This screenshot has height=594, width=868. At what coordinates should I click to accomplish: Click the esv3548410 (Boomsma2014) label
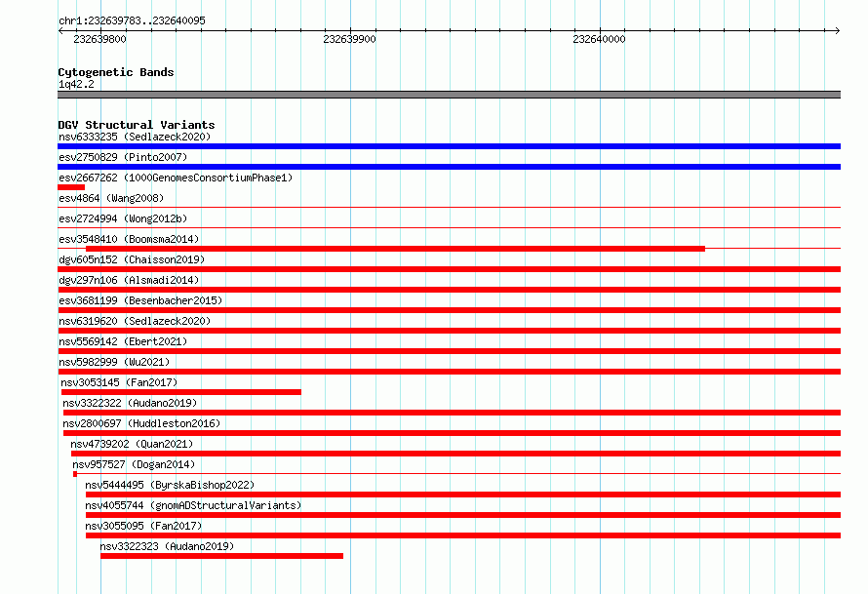click(129, 239)
